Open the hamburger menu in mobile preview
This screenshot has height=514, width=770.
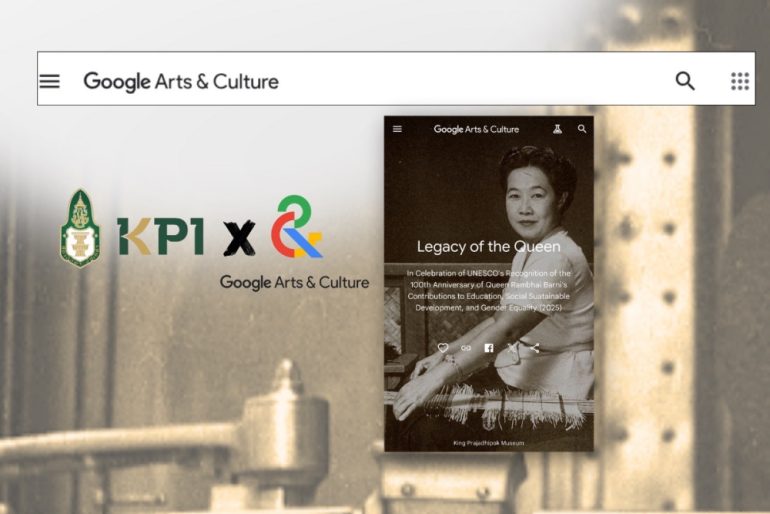click(x=397, y=129)
